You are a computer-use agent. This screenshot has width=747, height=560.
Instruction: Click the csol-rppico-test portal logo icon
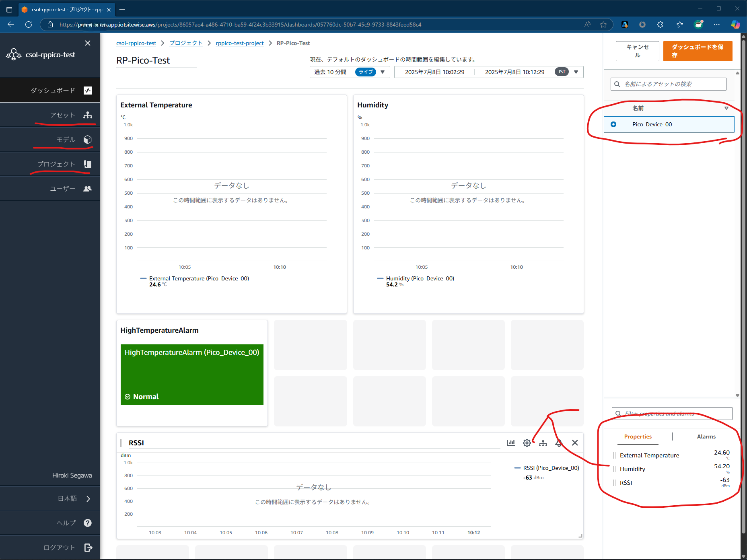click(14, 54)
